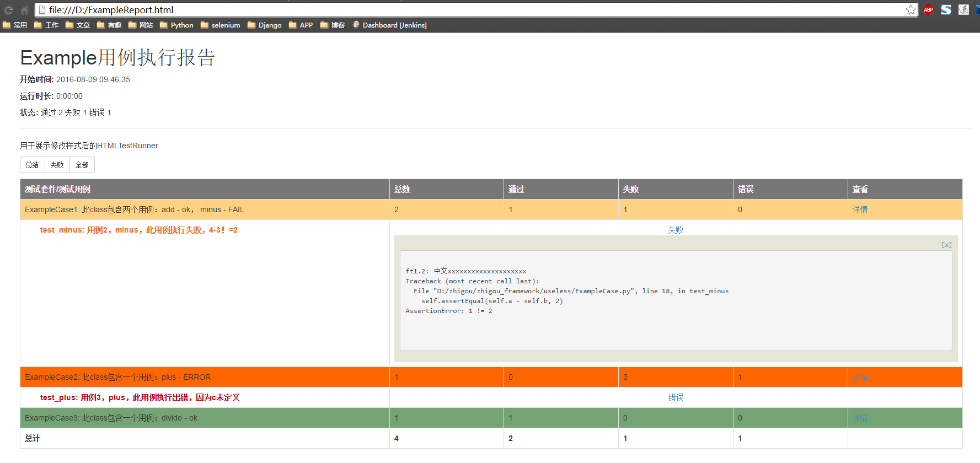Open the 有趣 bookmarks folder
This screenshot has width=980, height=463.
tap(109, 25)
